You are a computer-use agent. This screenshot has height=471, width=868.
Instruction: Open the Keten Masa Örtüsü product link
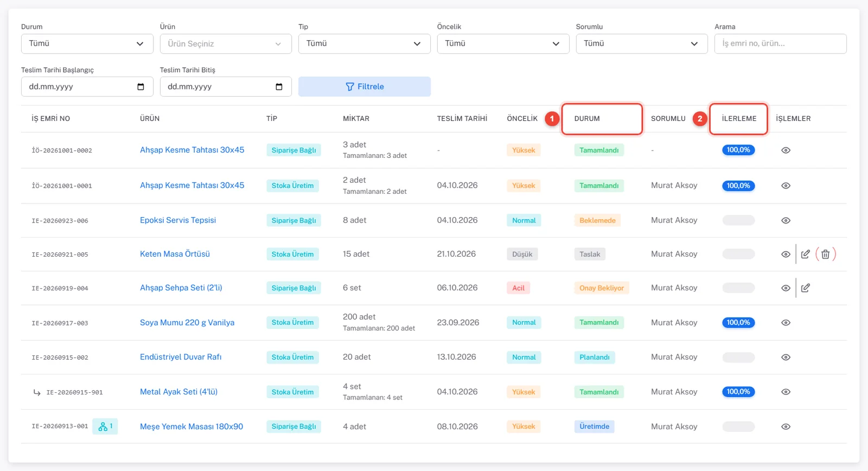(x=175, y=254)
